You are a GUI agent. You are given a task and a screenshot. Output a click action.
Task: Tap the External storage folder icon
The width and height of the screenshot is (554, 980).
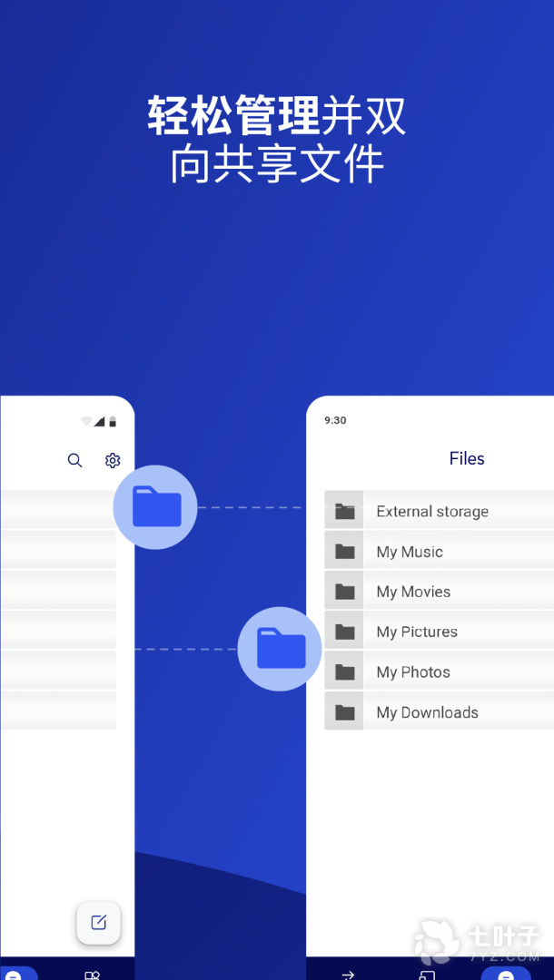click(344, 512)
